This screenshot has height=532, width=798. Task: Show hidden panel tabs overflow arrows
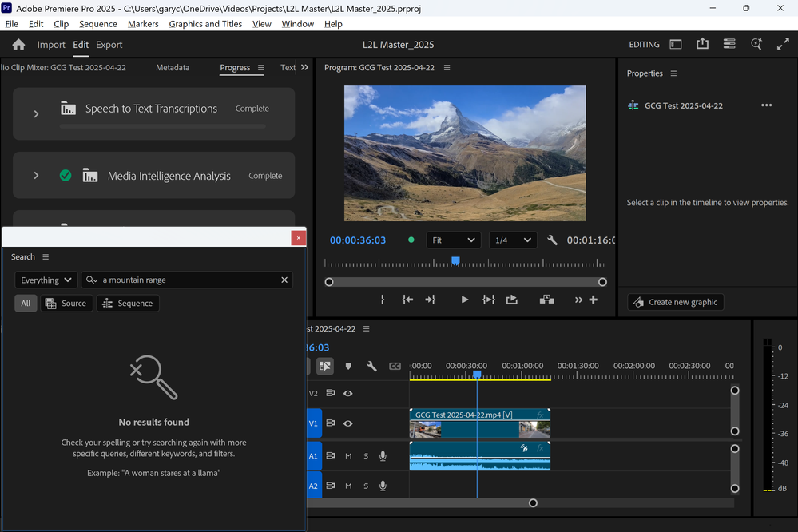(x=304, y=67)
